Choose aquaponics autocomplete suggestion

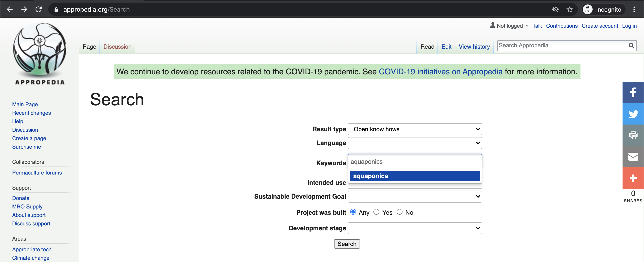point(415,176)
